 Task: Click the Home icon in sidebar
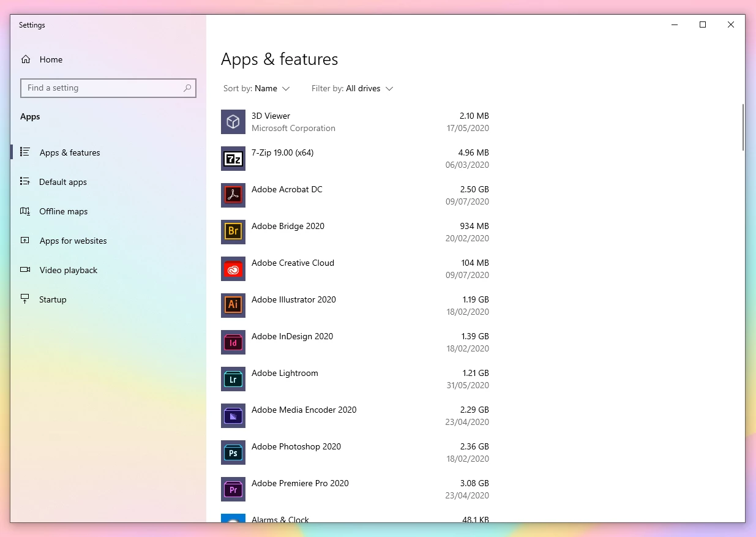pos(26,59)
